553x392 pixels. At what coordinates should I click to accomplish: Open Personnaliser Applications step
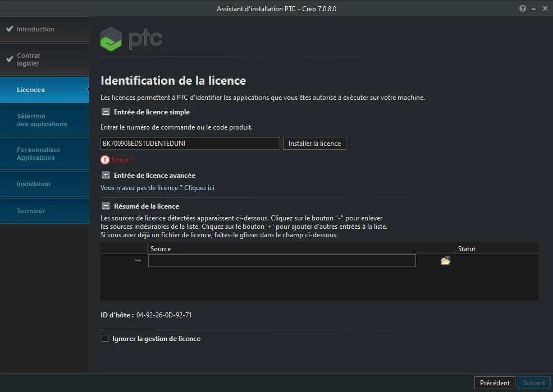44,154
